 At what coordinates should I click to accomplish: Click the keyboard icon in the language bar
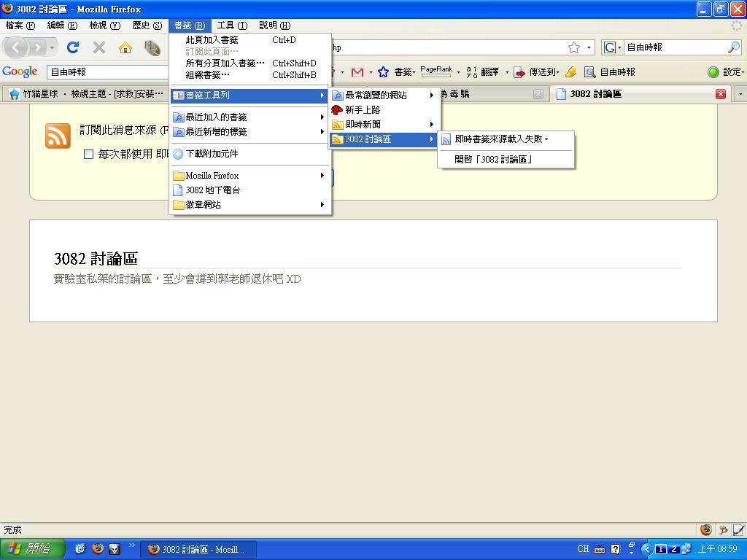click(x=600, y=550)
